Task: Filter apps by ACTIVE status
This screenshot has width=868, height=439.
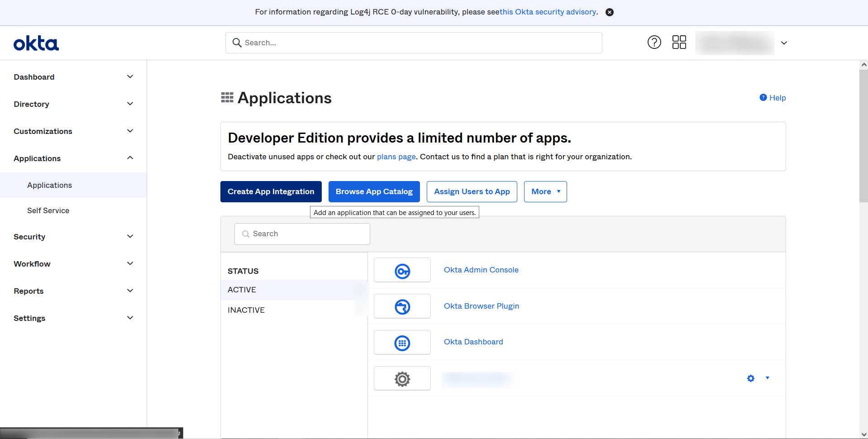Action: click(242, 290)
